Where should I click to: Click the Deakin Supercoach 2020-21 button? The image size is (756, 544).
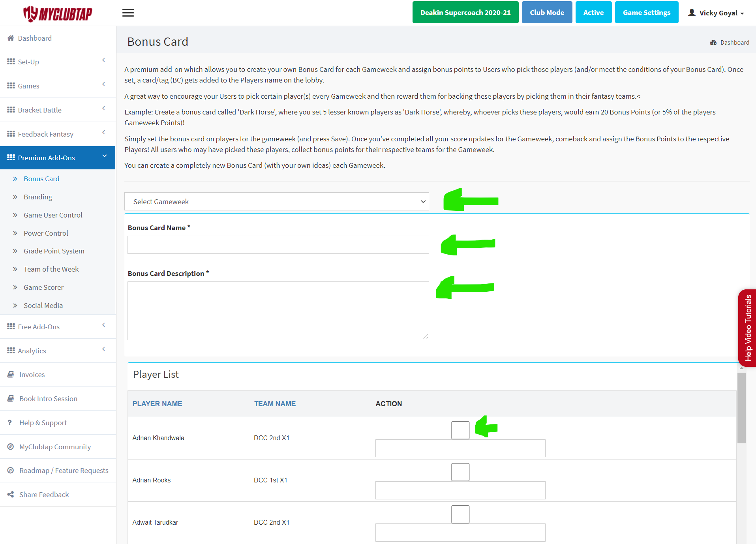coord(465,12)
